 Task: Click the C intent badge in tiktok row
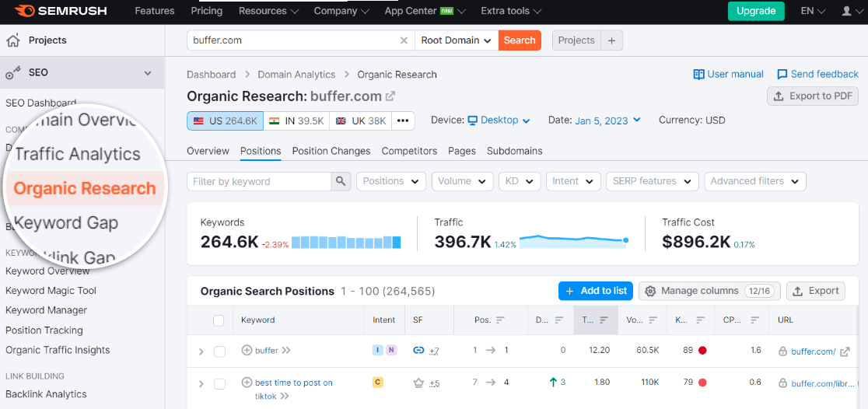pos(378,383)
